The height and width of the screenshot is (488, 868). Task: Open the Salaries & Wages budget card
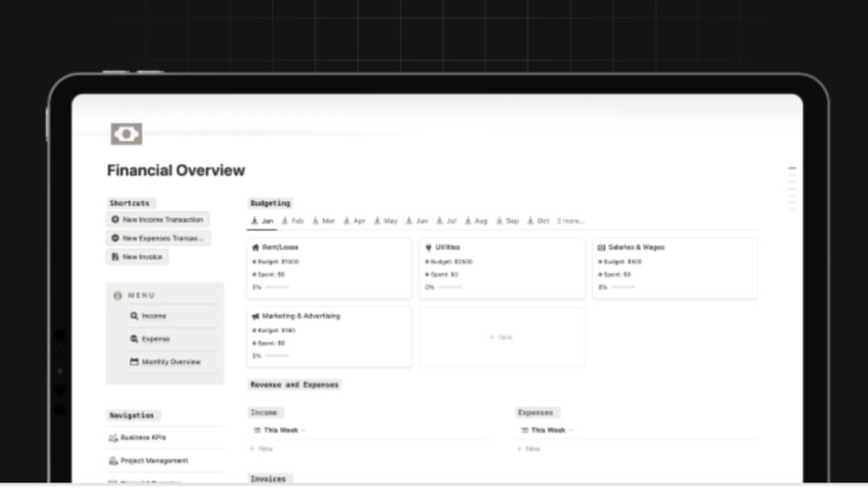[676, 268]
